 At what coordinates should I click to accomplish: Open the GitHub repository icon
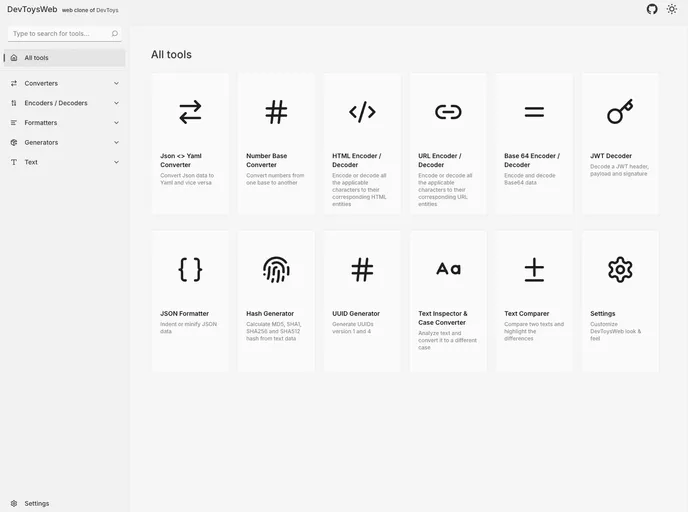[x=652, y=9]
